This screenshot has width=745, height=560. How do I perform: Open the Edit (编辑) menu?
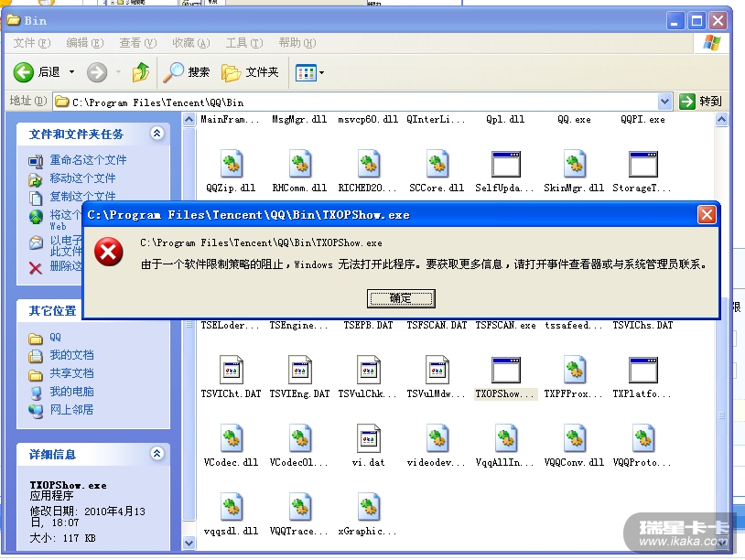(84, 43)
